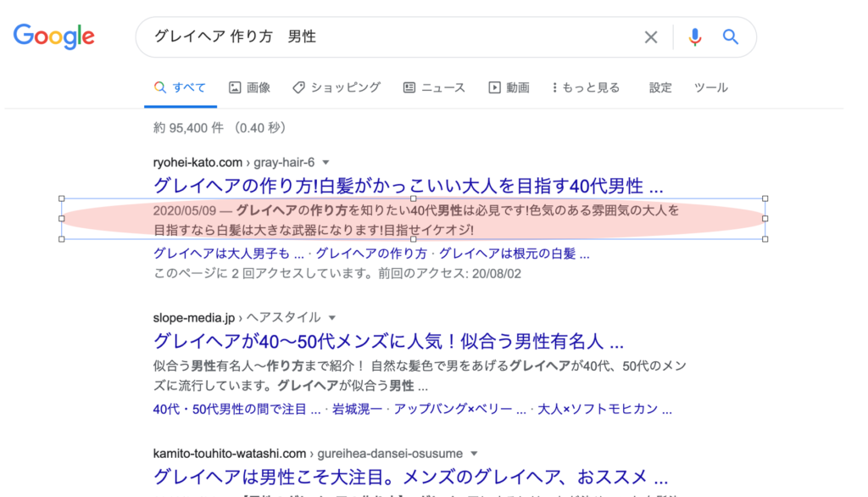868x497 pixels.
Task: Click the ryohei-kato.com breadcrumb URL
Action: [234, 162]
